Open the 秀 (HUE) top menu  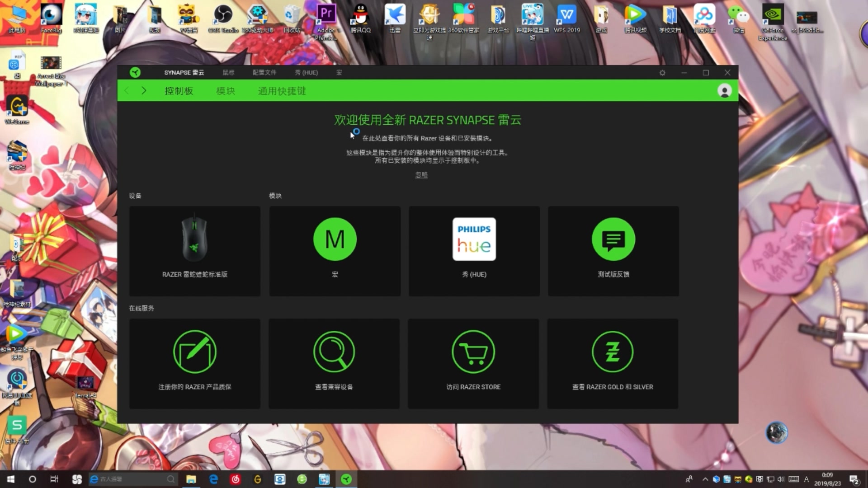pyautogui.click(x=307, y=72)
